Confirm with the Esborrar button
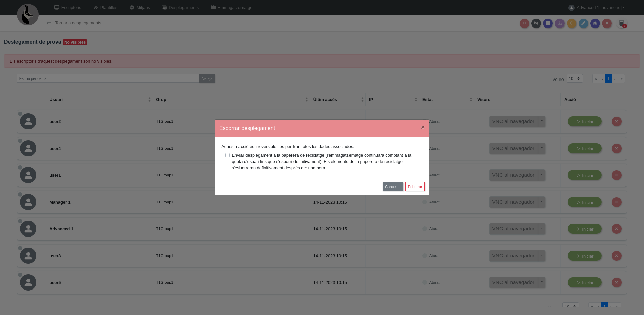Screen dimensions: 644x315 [x=415, y=187]
